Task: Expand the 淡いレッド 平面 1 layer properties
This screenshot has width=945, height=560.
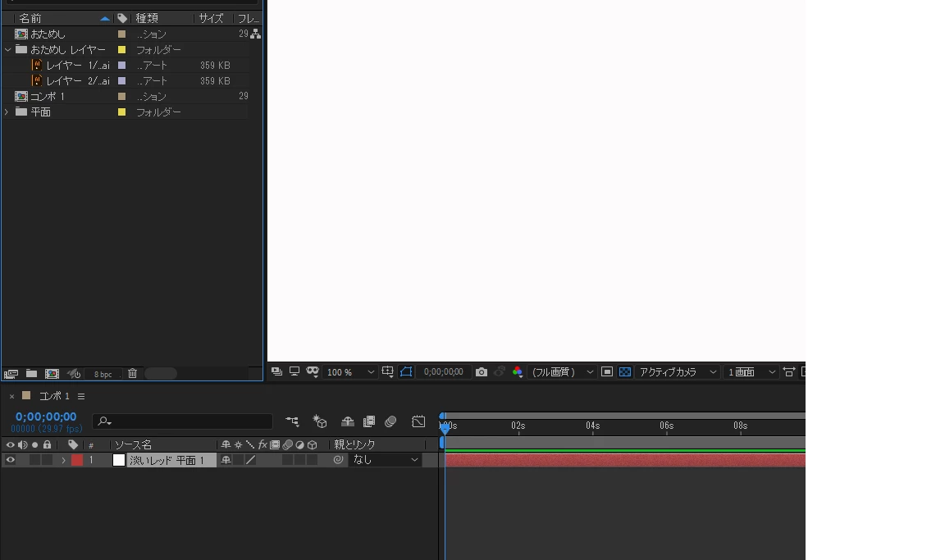Action: [63, 460]
